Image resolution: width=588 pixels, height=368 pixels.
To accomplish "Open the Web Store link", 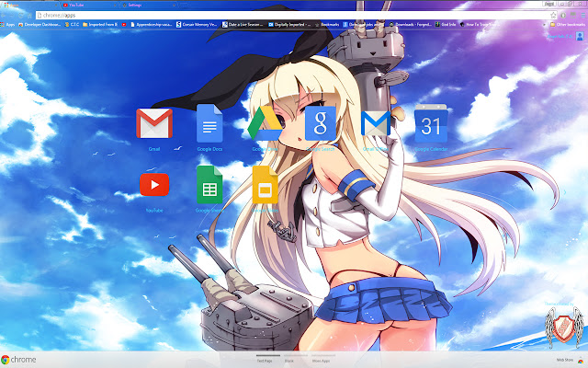I will [562, 361].
